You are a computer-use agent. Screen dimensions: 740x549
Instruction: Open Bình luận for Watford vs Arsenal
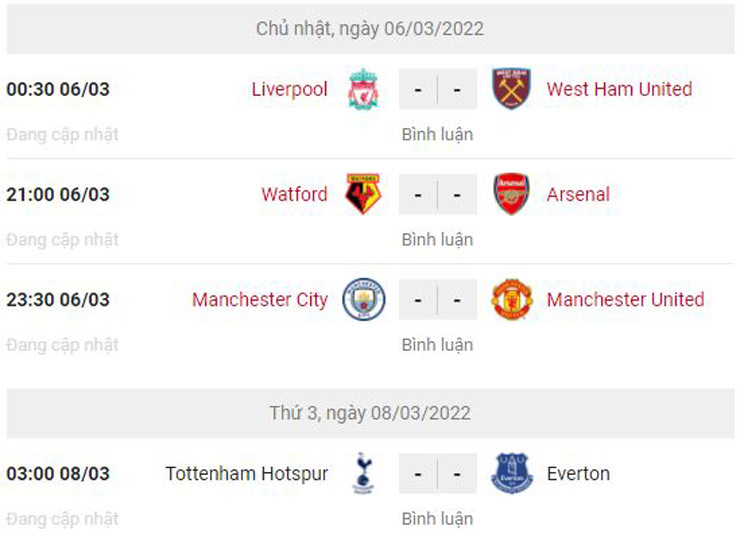click(x=437, y=240)
